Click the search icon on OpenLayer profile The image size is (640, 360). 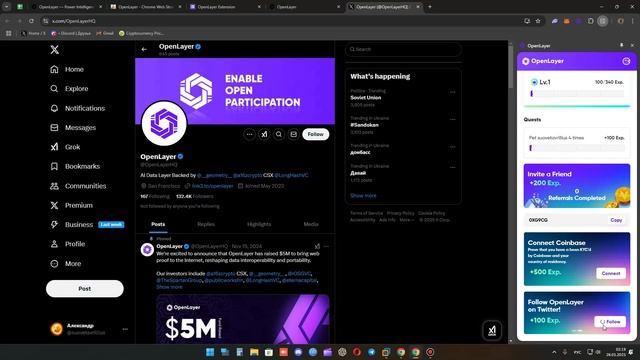279,134
